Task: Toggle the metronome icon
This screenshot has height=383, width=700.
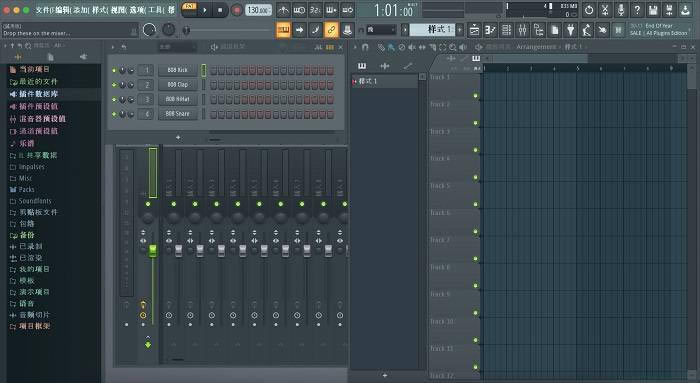Action: tap(283, 10)
